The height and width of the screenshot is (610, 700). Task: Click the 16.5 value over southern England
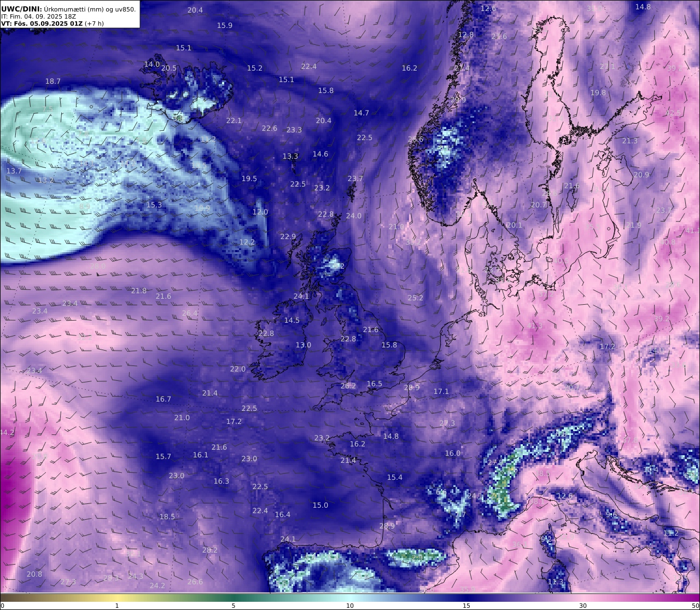coord(375,384)
